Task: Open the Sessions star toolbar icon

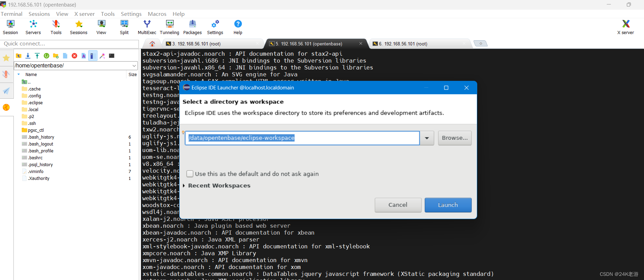Action: click(79, 27)
